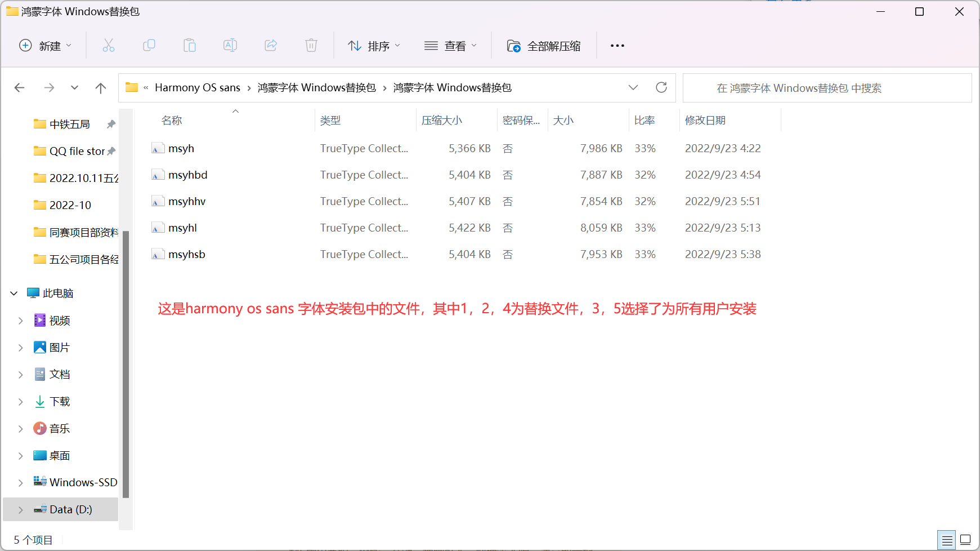
Task: Click the navigation pane vertical scrollbar
Action: click(x=126, y=365)
